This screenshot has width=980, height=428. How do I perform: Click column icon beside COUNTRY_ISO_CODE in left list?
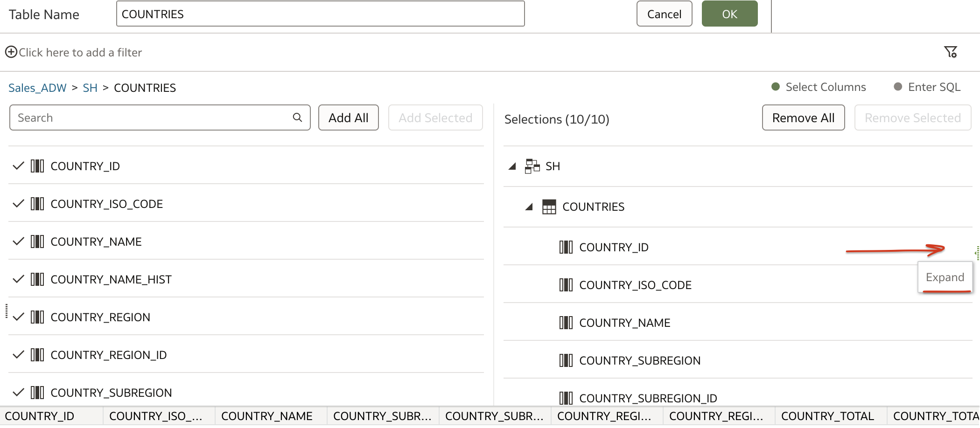(x=37, y=204)
